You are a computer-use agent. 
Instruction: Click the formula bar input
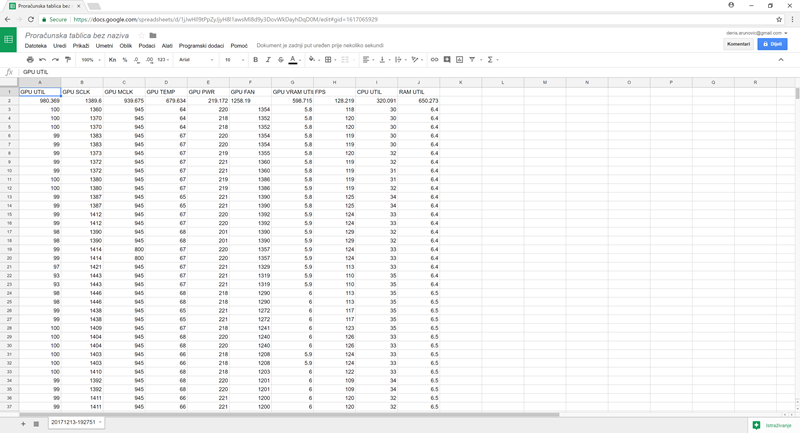[x=408, y=72]
